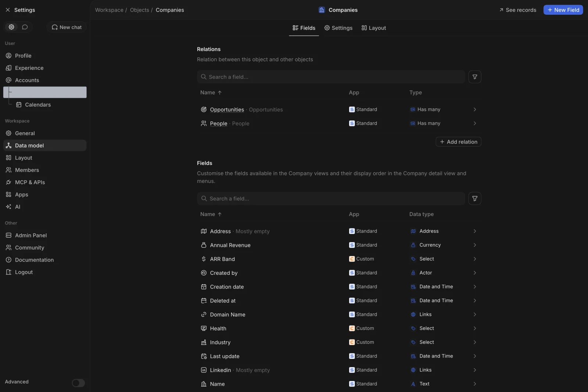Expand the Created by row chevron
This screenshot has width=588, height=392.
[x=475, y=273]
